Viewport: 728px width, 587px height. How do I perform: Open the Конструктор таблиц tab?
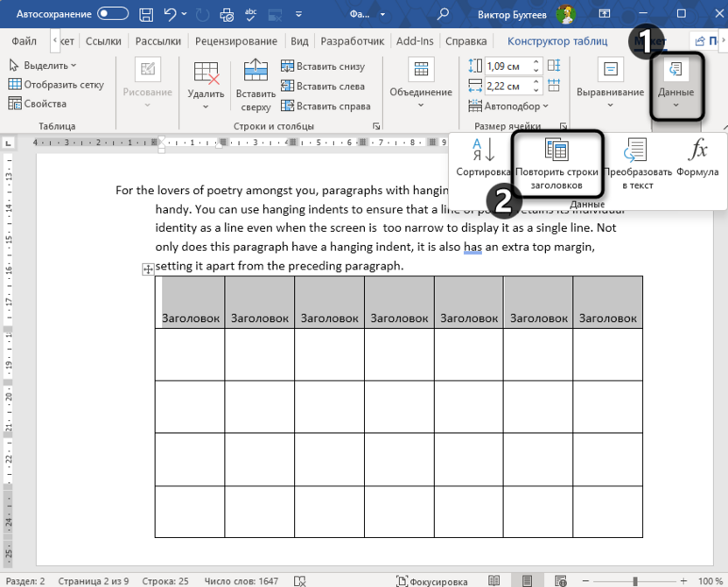557,41
